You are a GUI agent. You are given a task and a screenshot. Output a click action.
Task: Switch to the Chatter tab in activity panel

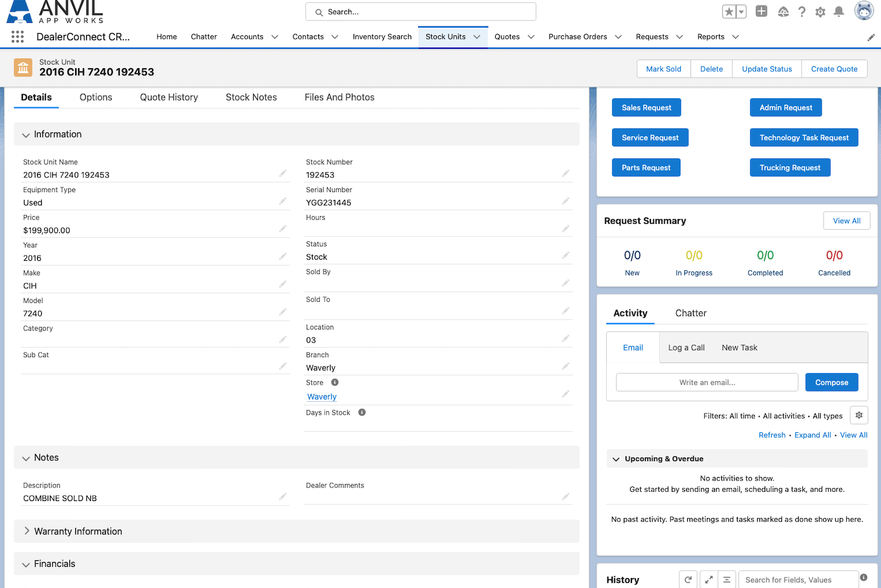click(x=691, y=313)
